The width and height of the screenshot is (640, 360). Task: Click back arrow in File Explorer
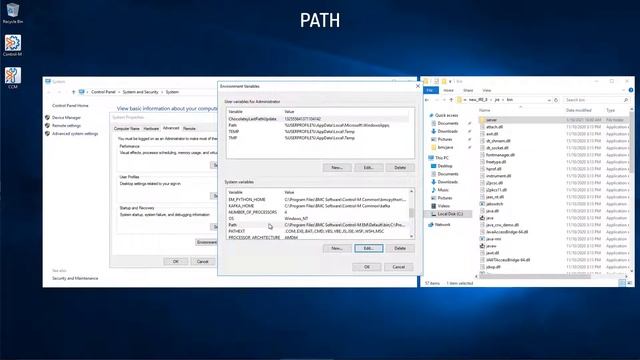[x=427, y=100]
